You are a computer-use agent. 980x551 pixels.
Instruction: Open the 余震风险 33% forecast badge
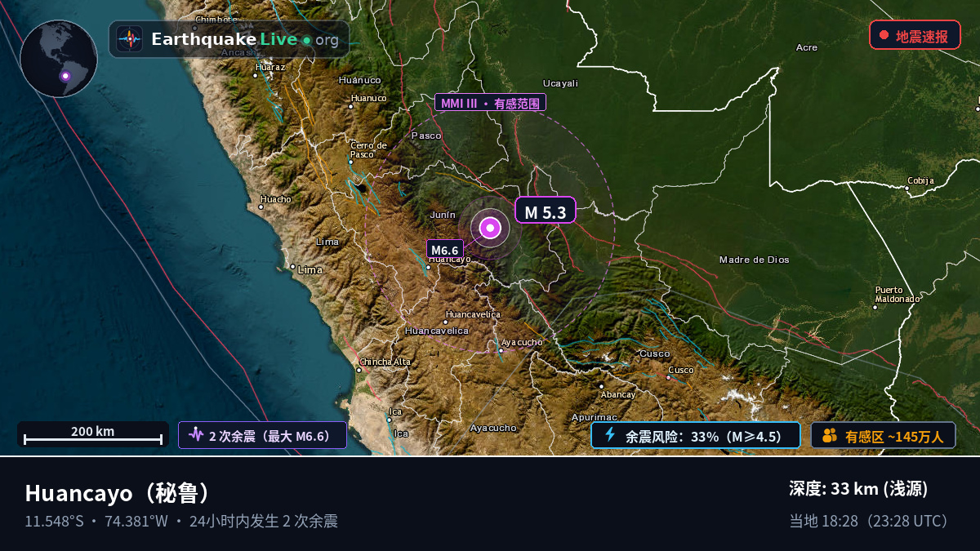coord(696,435)
